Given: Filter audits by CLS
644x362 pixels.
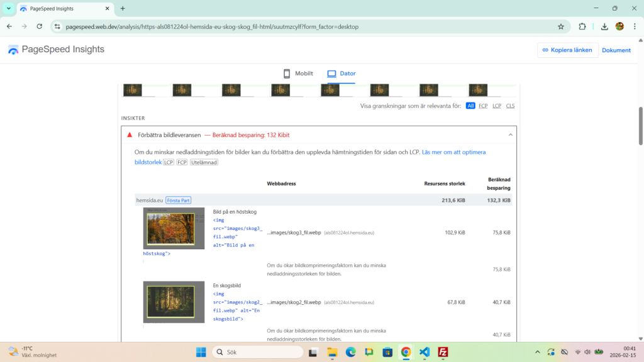Looking at the screenshot, I should 510,106.
